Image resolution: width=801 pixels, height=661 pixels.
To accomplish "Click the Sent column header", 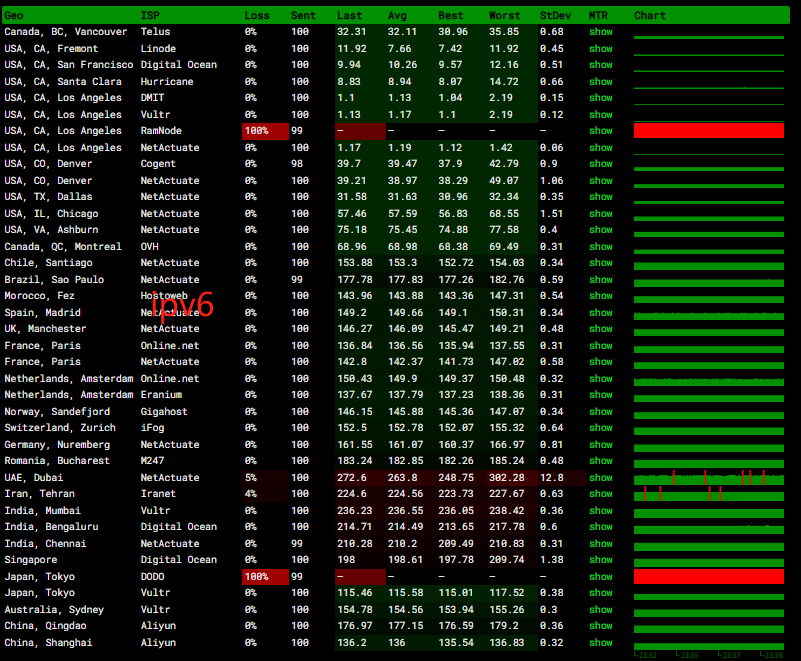I will pos(303,15).
